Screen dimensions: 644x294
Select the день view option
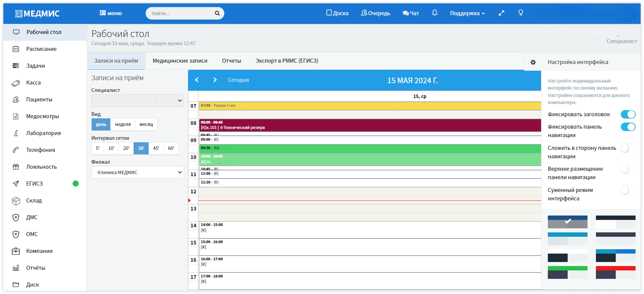[x=101, y=125]
